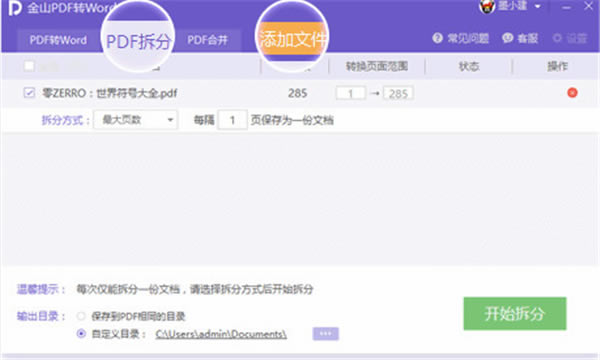Select file name 零ZERRO：世界符号大全.pdf
600x360 pixels.
tap(110, 93)
